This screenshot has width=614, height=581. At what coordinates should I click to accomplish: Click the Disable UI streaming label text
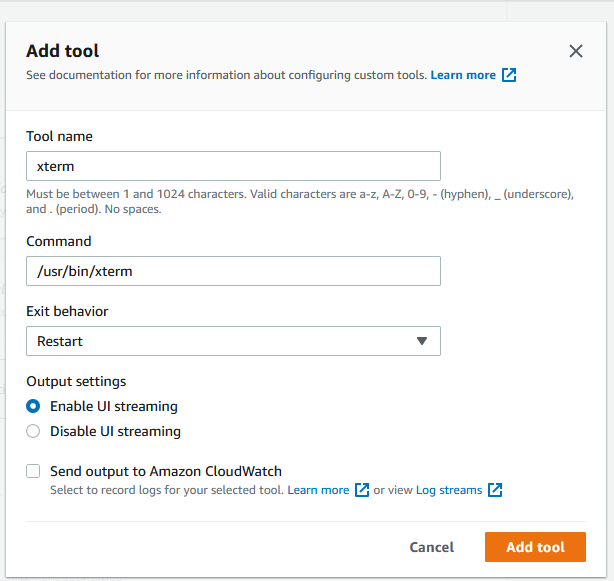point(115,431)
